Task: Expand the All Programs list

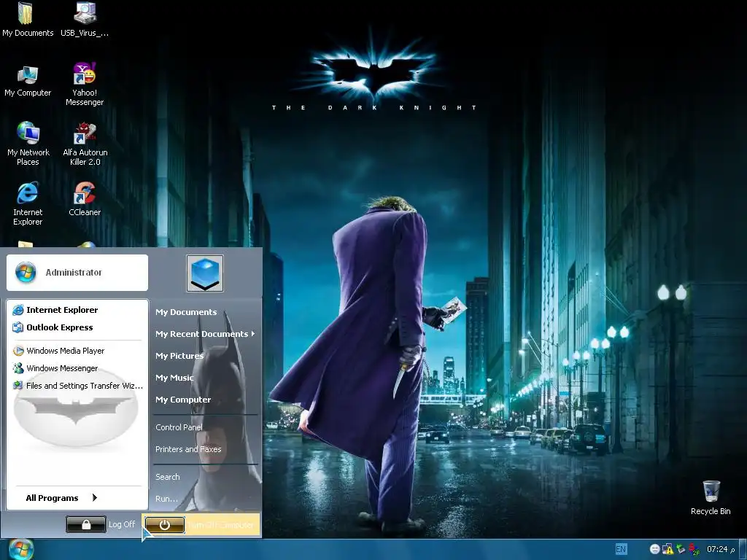Action: [x=62, y=497]
